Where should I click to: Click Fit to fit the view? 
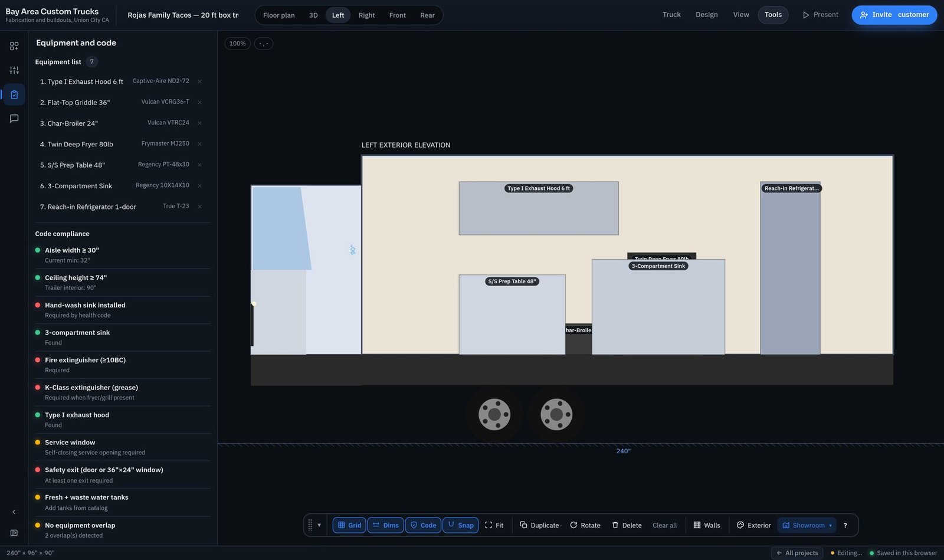tap(494, 525)
